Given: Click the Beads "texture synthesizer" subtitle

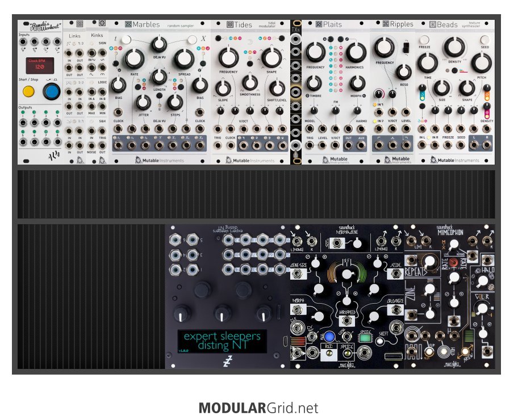Looking at the screenshot, I should point(471,24).
